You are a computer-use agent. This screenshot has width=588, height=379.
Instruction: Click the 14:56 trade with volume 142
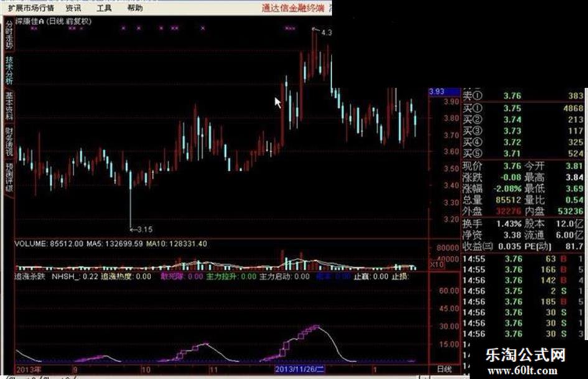coord(523,280)
